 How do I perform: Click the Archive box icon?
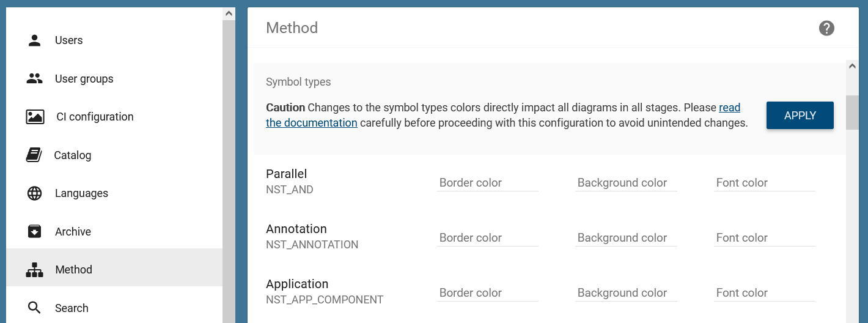coord(35,231)
